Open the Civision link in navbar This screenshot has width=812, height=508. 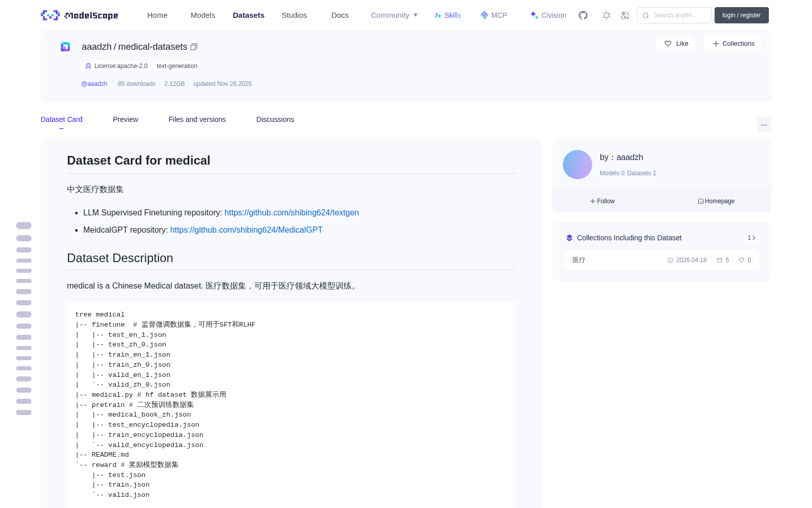(548, 15)
